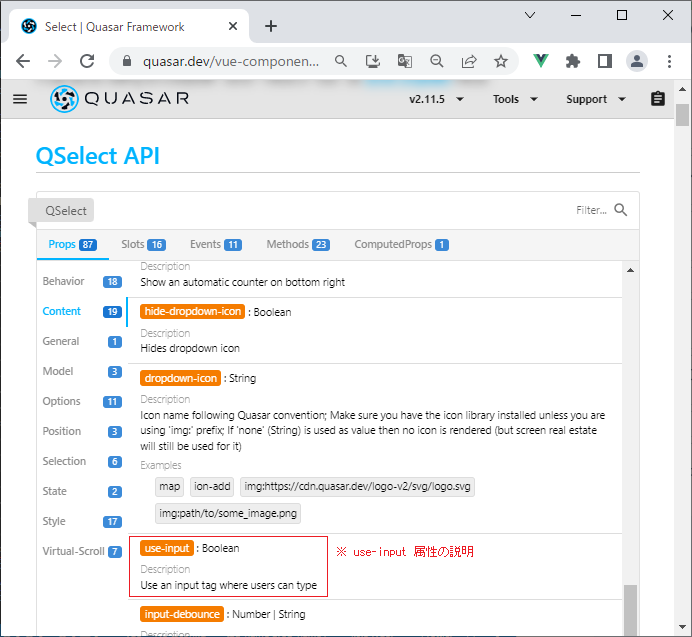Open the v2.11.5 version dropdown
This screenshot has height=637, width=692.
(x=436, y=99)
